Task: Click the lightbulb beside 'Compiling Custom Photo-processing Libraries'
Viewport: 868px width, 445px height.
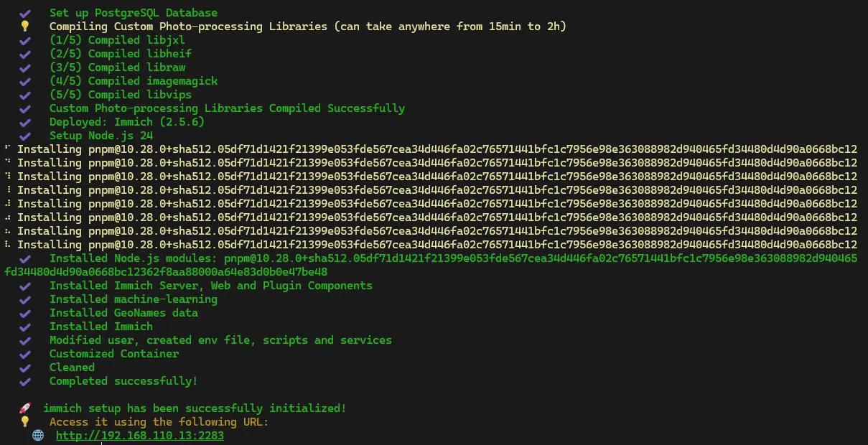Action: (x=25, y=27)
